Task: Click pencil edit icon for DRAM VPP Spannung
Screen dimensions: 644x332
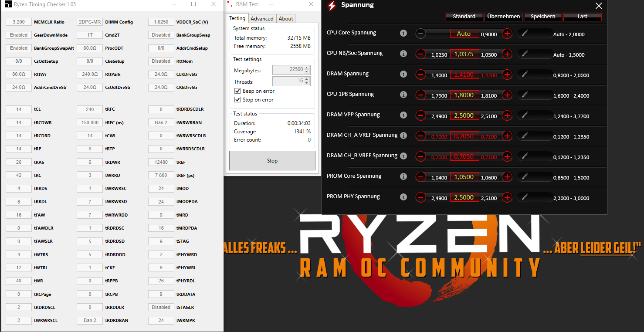Action: pos(525,115)
